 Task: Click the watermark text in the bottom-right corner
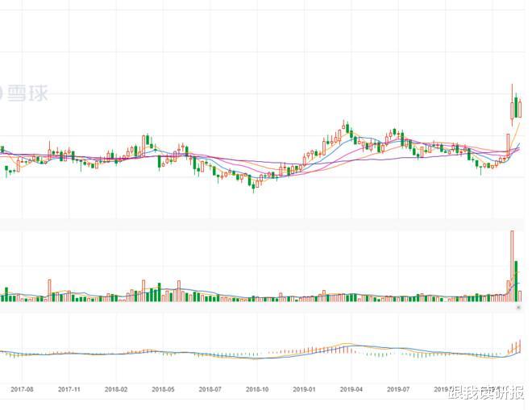click(x=486, y=393)
